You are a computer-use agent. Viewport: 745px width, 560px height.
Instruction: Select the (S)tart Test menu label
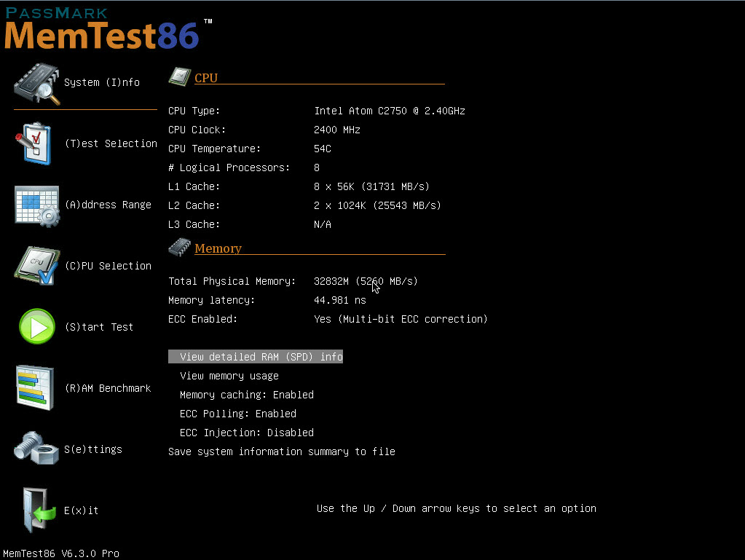pos(99,327)
